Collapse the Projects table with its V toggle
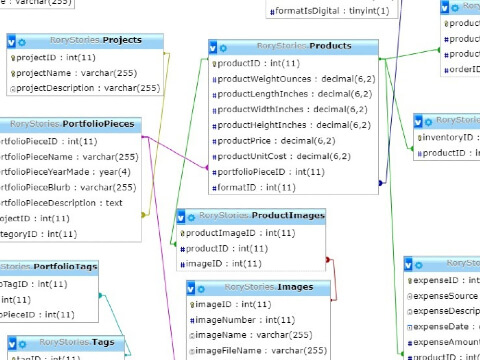The image size is (480, 360). pos(11,42)
